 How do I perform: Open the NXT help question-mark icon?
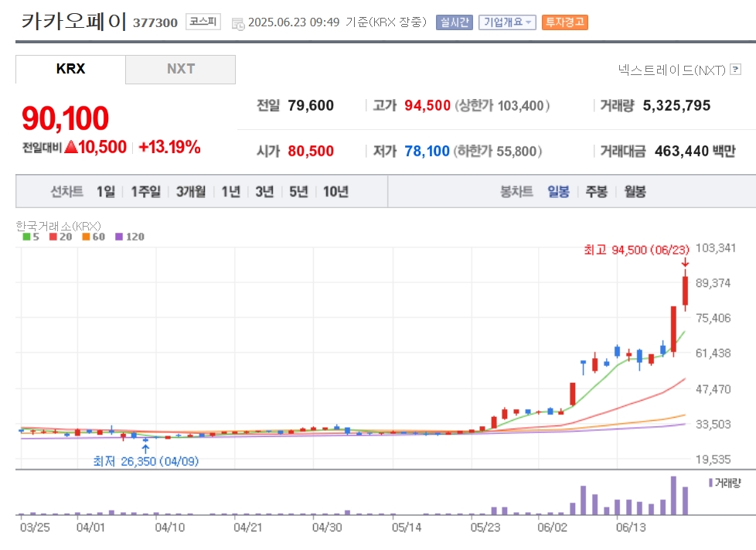(x=735, y=70)
